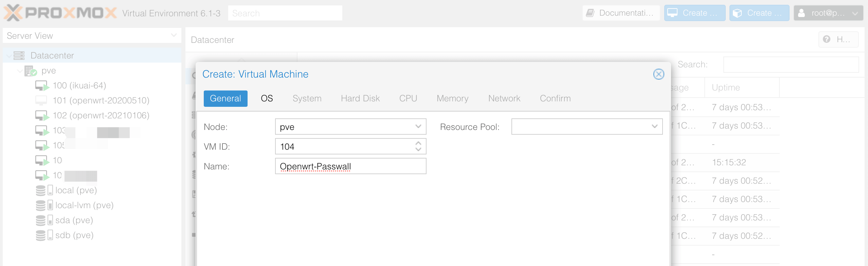868x266 pixels.
Task: Click the stopped VM icon for 101
Action: 41,100
